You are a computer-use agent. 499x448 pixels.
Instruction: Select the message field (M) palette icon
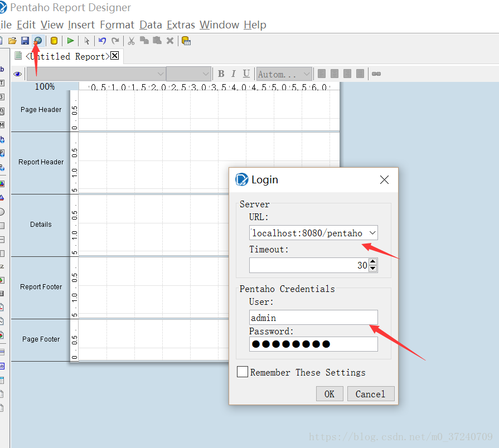click(x=2, y=125)
